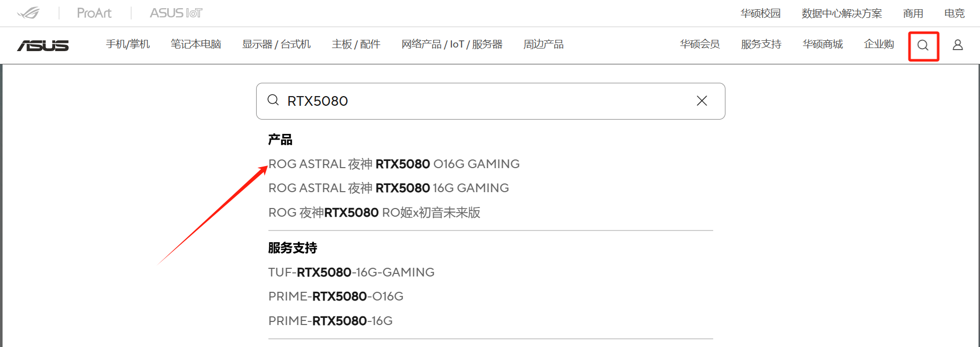The height and width of the screenshot is (347, 980).
Task: Click the 服务支持 suggestions heading
Action: coord(292,248)
